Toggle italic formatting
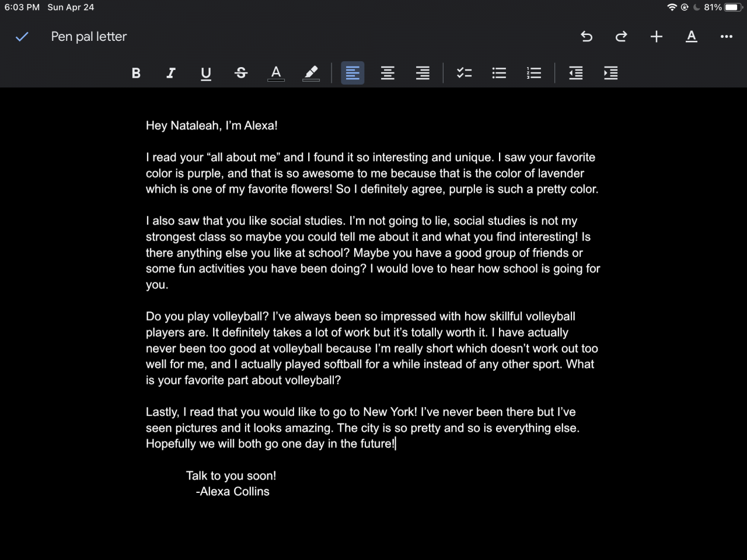Screen dimensions: 747x560 [171, 73]
